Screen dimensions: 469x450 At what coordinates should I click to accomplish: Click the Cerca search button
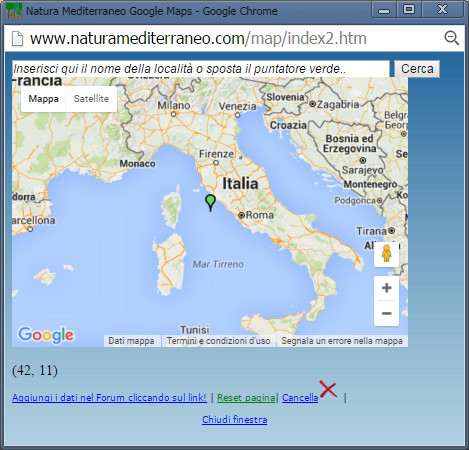click(417, 69)
